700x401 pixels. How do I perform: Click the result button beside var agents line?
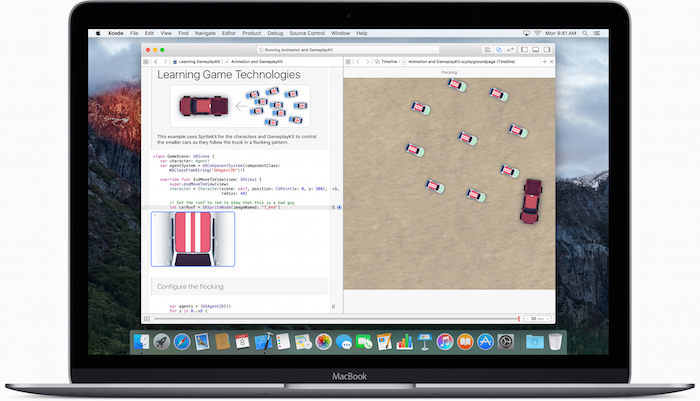click(333, 306)
